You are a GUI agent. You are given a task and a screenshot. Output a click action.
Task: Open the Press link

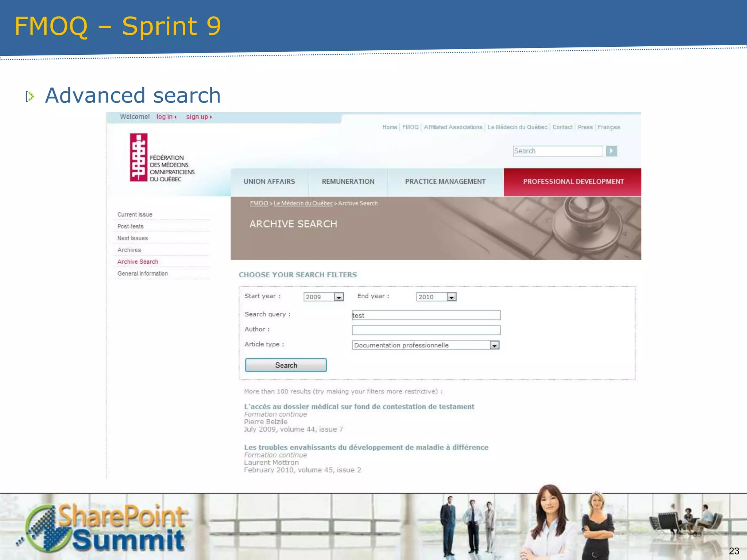[585, 127]
